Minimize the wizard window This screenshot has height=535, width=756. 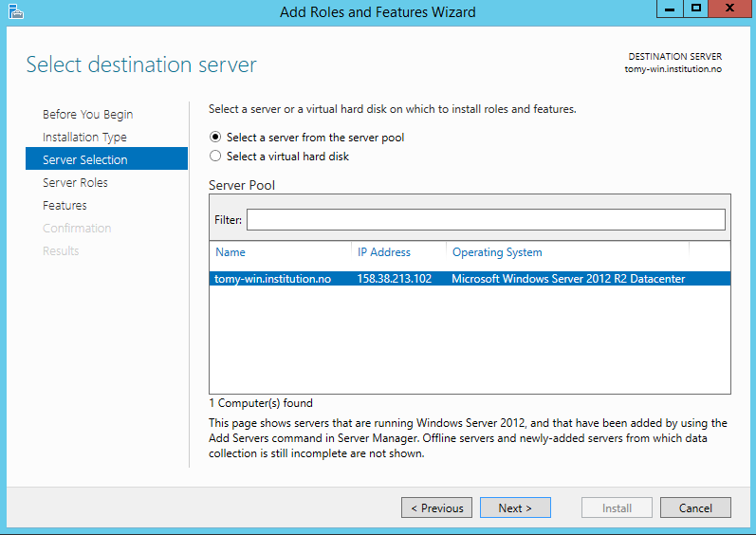point(670,9)
